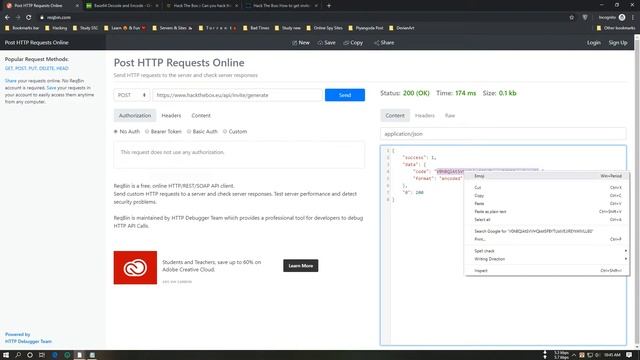The height and width of the screenshot is (360, 640).
Task: Switch to the Authorization tab
Action: pos(135,116)
